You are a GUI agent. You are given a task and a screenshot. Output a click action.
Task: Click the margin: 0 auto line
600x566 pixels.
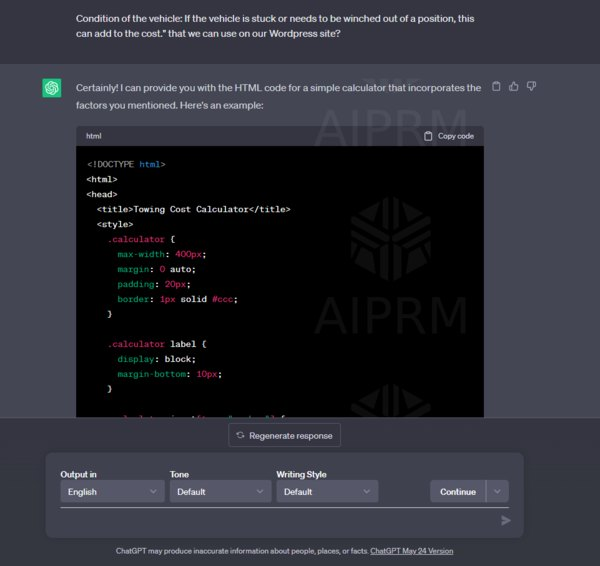(157, 269)
